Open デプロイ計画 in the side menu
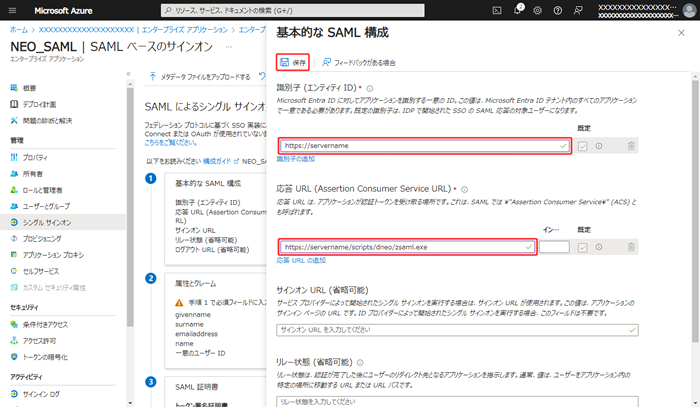Screen dimensions: 700x407 click(39, 104)
